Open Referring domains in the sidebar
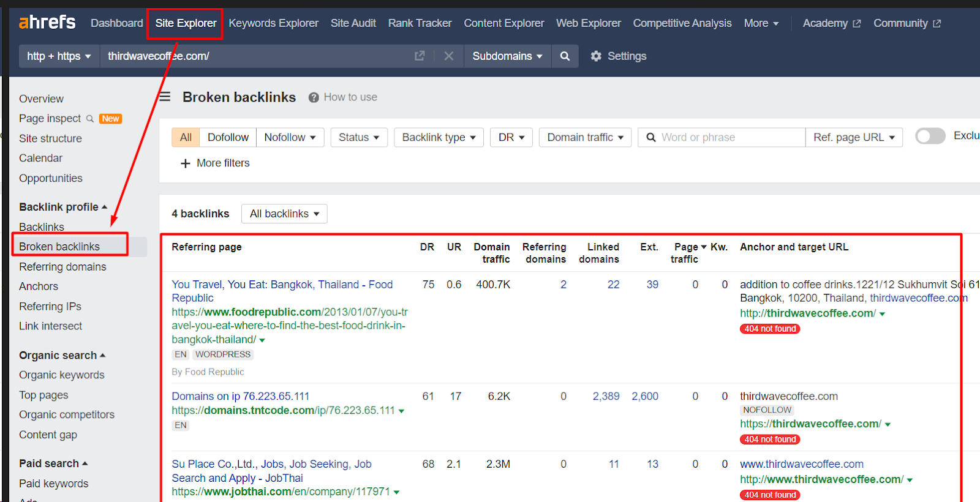The width and height of the screenshot is (980, 502). 62,267
